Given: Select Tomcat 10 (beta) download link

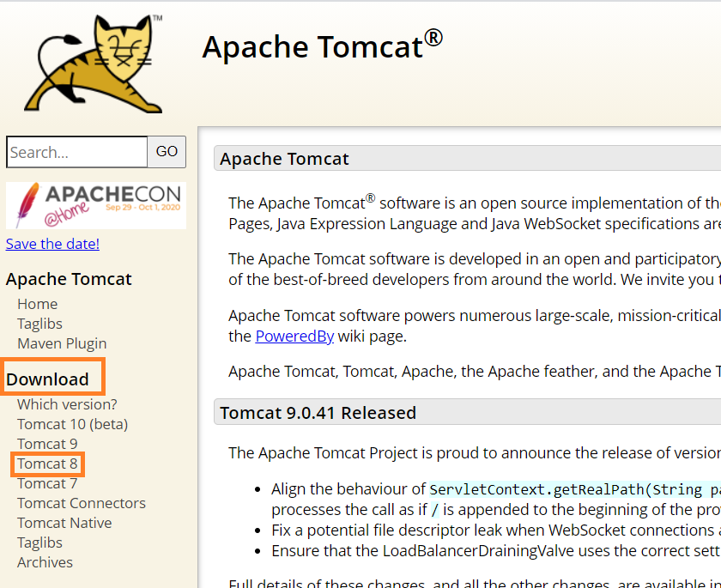Looking at the screenshot, I should [73, 424].
